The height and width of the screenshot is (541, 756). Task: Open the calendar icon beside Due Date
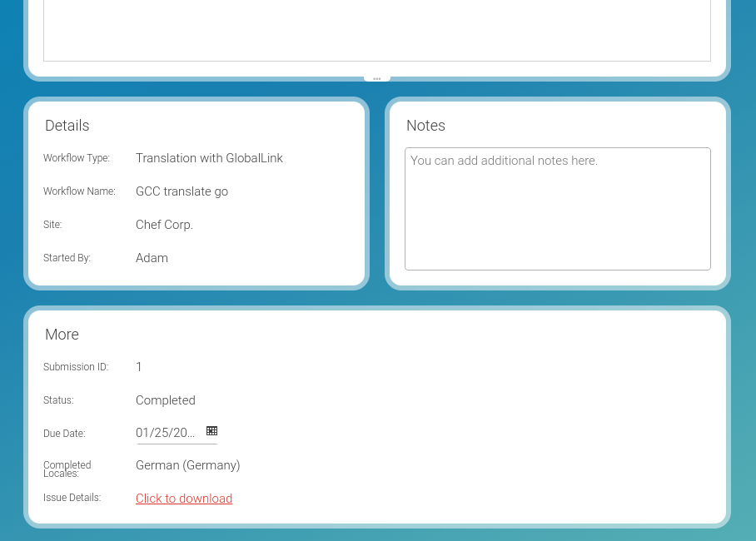(211, 430)
